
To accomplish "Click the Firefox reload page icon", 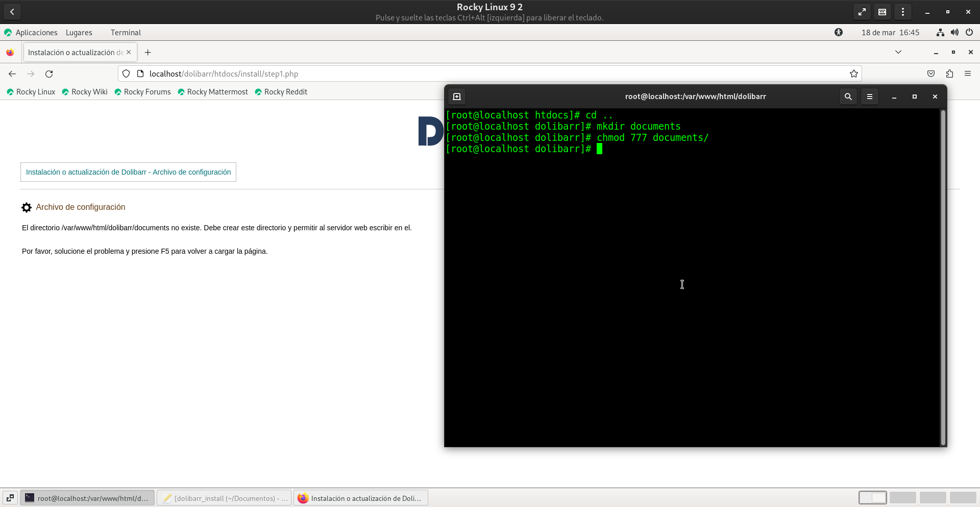I will [x=49, y=74].
